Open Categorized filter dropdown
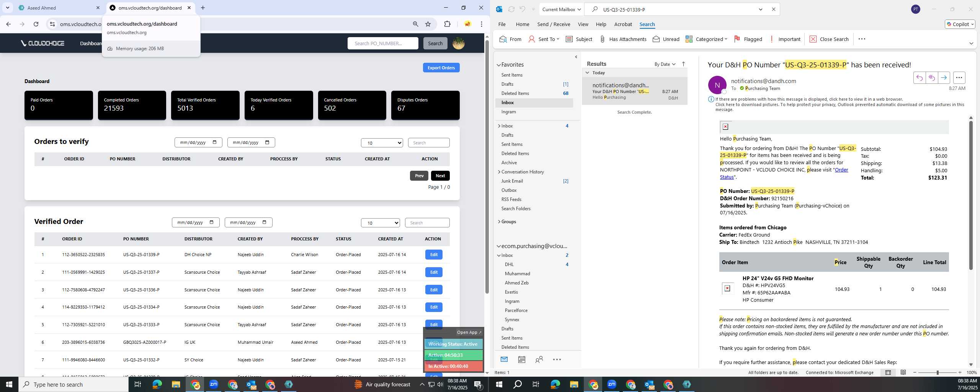 [x=706, y=39]
